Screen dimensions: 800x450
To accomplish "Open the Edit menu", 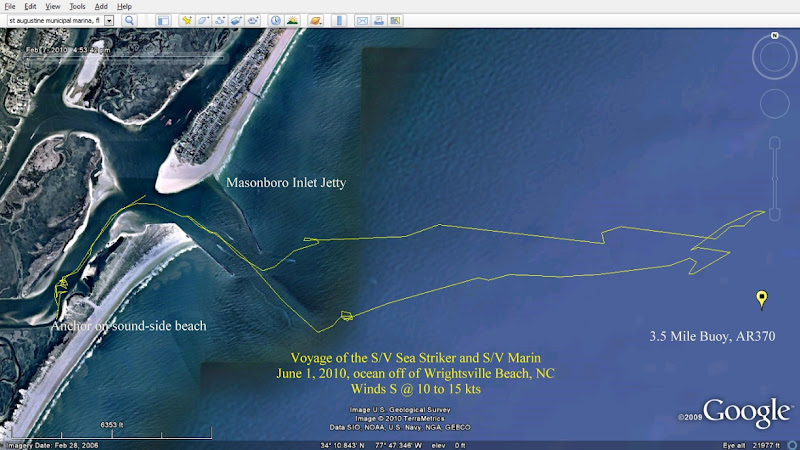I will pos(30,7).
